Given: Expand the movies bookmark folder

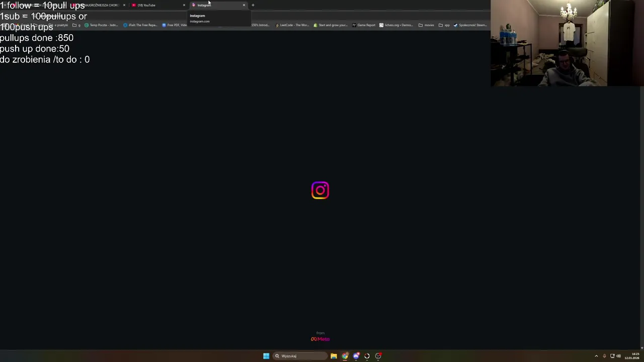Looking at the screenshot, I should point(426,25).
